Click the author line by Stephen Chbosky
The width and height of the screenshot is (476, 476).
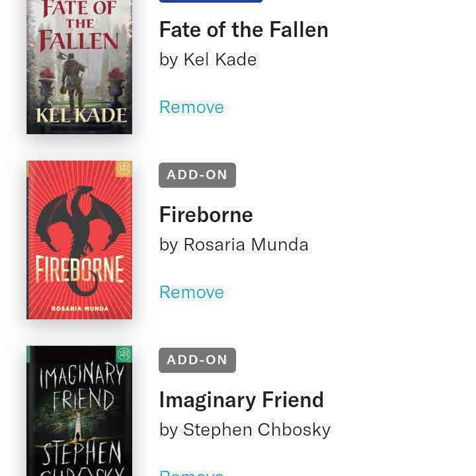point(245,430)
